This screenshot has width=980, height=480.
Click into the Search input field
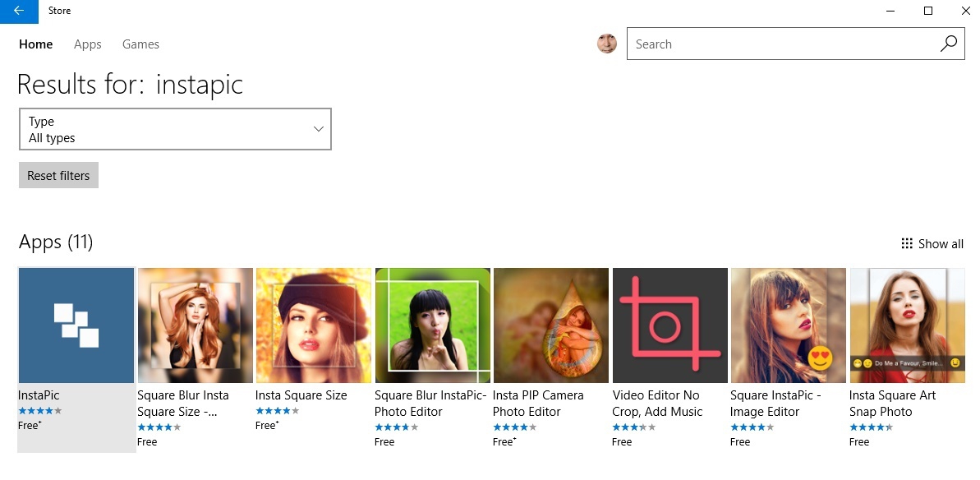point(780,44)
